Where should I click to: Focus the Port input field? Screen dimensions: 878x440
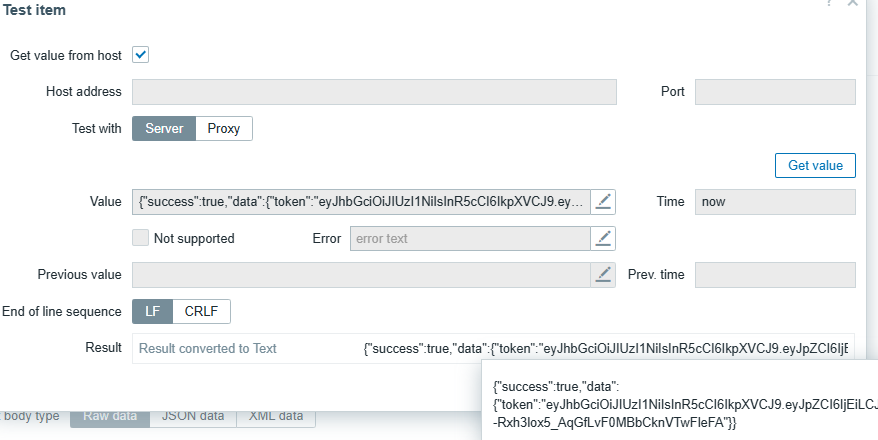click(x=775, y=92)
